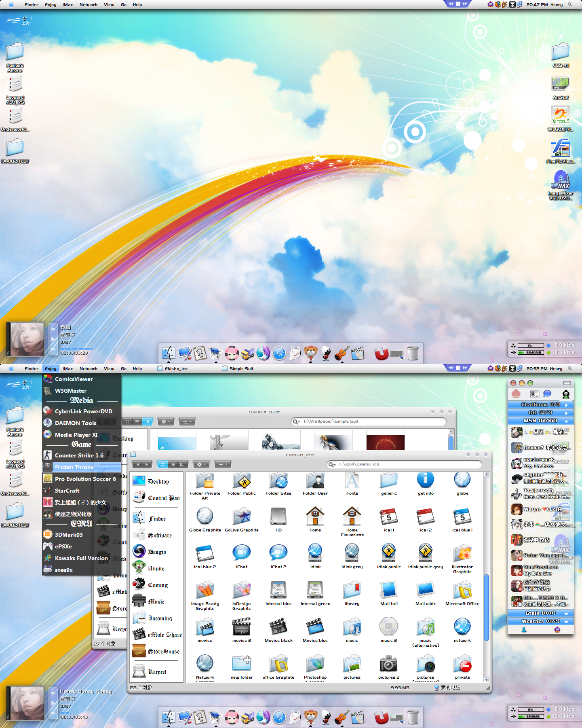This screenshot has height=728, width=582.
Task: Select the ical blue 2 icon
Action: pos(205,554)
